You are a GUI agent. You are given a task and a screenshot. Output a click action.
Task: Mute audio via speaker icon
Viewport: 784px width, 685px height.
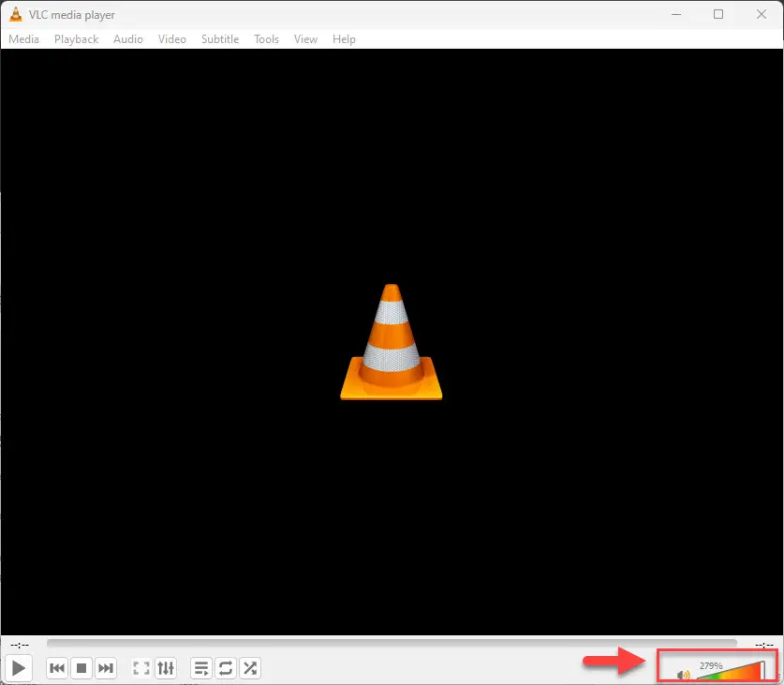(x=683, y=676)
